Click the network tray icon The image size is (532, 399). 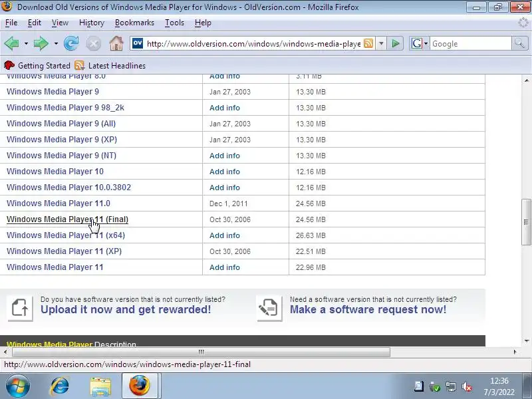[451, 386]
